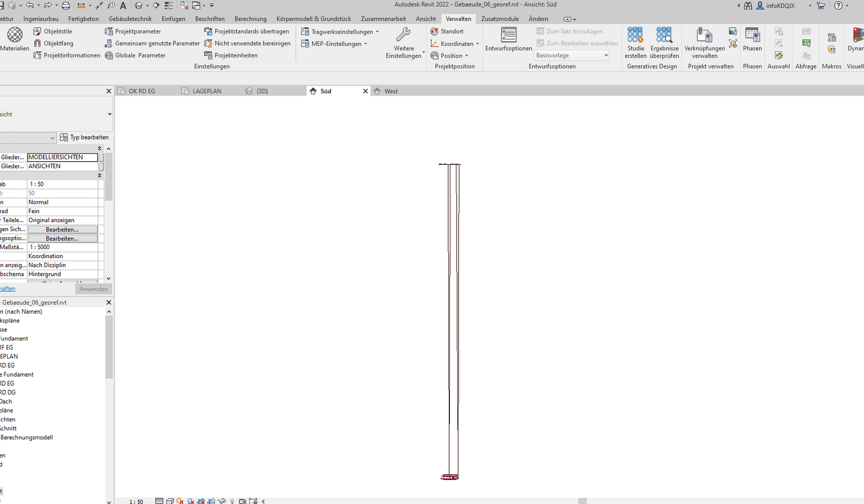Select the Tragende Fundament item in project browser

tap(17, 374)
